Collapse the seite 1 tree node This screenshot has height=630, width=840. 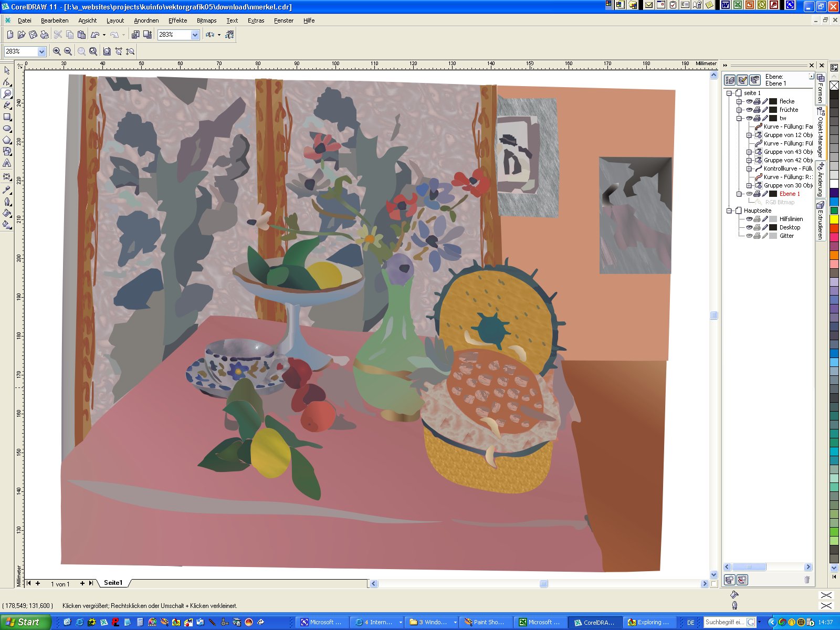[729, 93]
